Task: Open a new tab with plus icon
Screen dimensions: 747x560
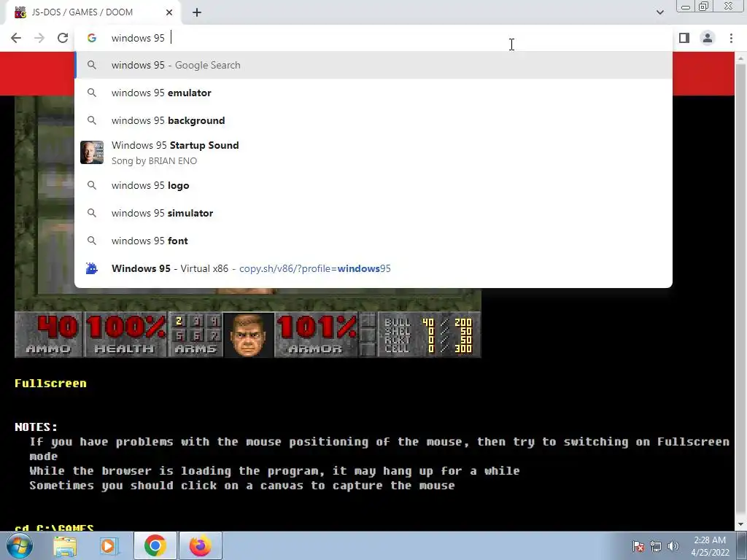Action: pyautogui.click(x=197, y=12)
